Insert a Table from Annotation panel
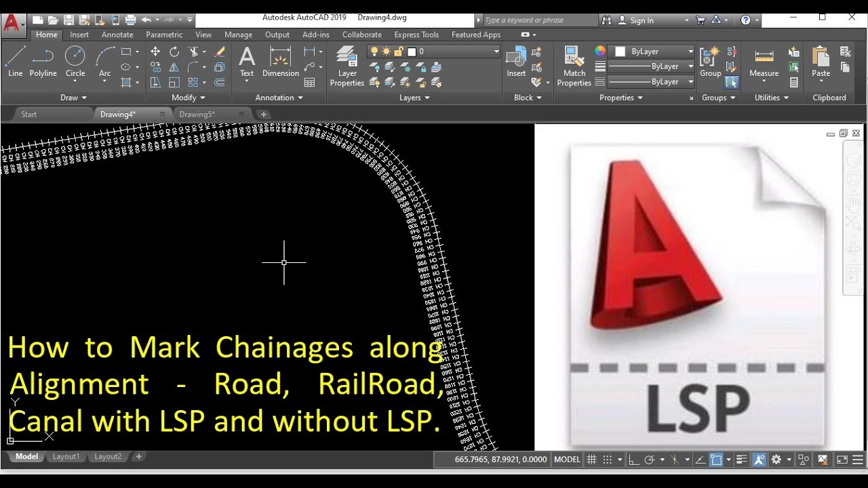868x488 pixels. pyautogui.click(x=309, y=83)
